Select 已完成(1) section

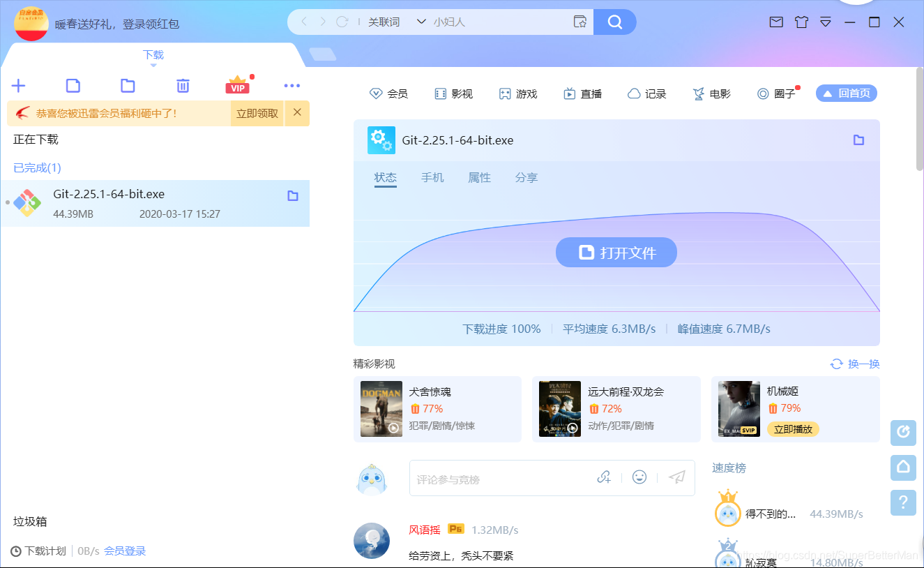[x=38, y=167]
